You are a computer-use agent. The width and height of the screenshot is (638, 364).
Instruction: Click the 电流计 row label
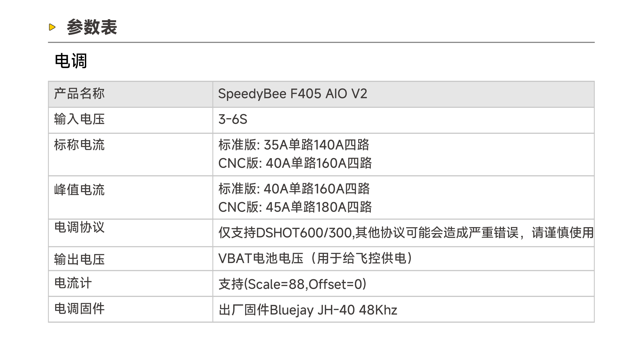tap(73, 283)
